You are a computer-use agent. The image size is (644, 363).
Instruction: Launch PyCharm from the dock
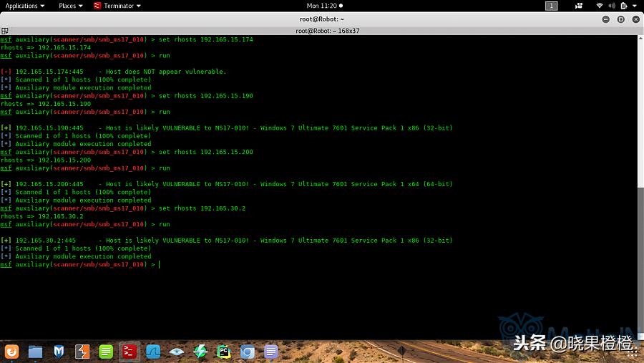click(224, 352)
